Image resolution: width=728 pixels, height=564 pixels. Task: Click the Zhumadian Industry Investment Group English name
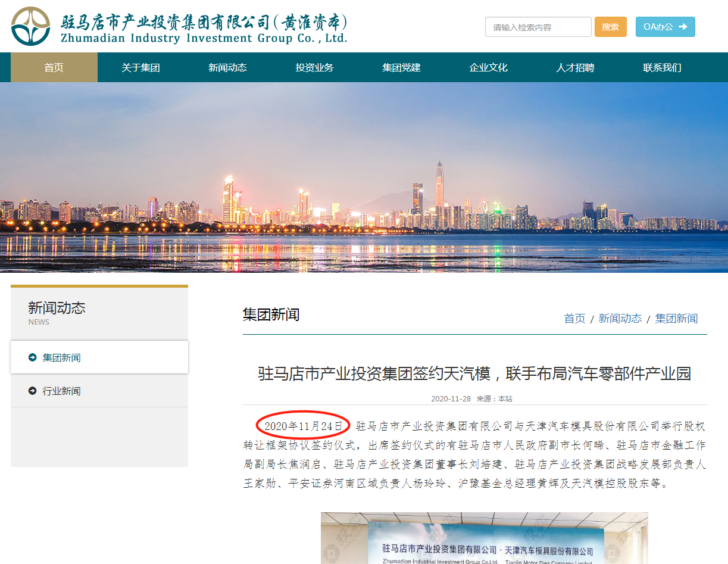(204, 39)
